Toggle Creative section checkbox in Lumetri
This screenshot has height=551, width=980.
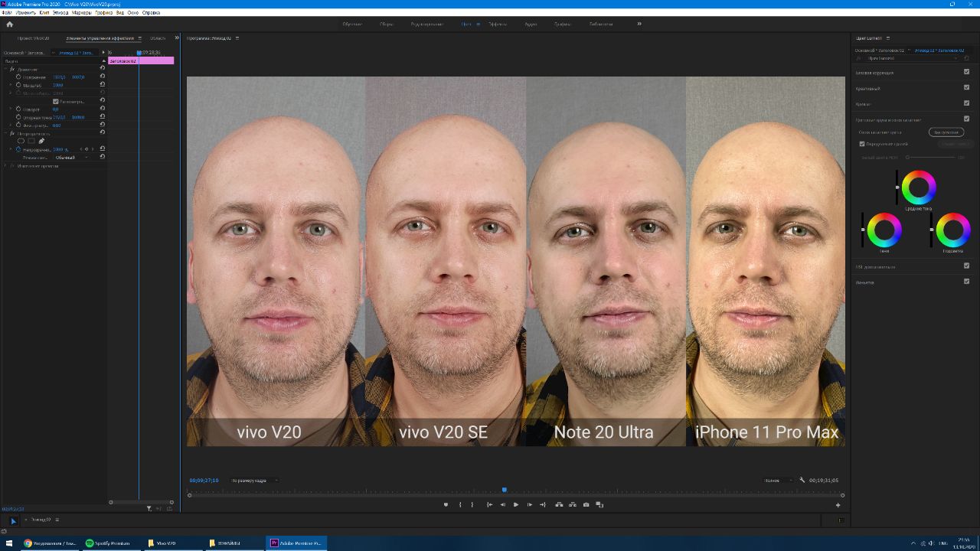(966, 87)
